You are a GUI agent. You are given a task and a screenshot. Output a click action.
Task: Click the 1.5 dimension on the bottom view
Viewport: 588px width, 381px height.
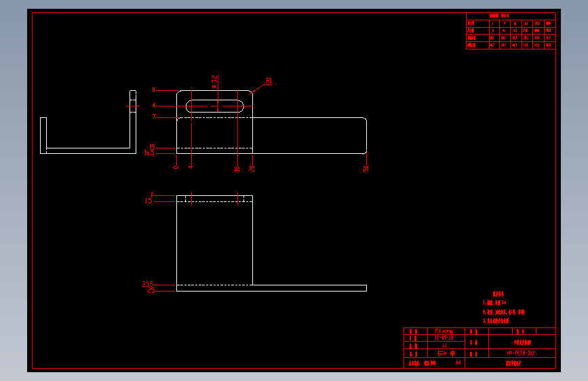(149, 201)
